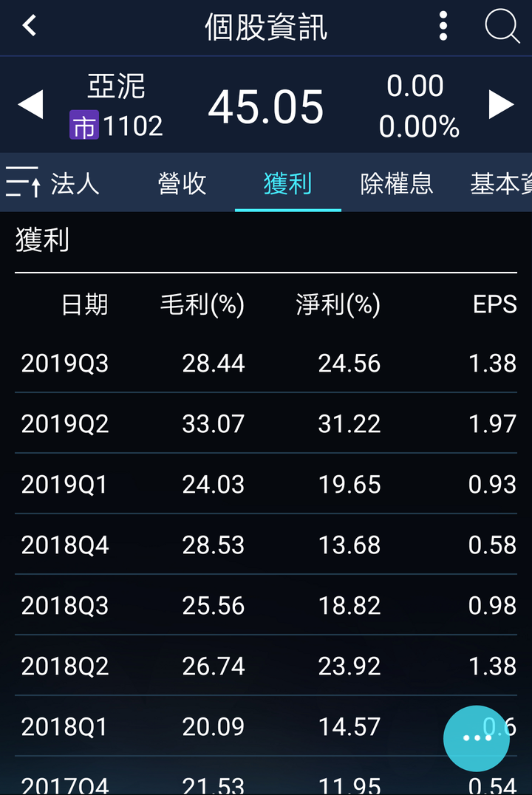Tap the 日期 column header
The height and width of the screenshot is (795, 532).
pyautogui.click(x=85, y=304)
